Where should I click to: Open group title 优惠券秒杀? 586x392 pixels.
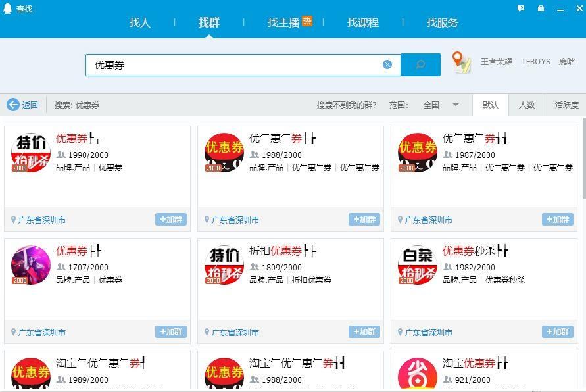476,251
